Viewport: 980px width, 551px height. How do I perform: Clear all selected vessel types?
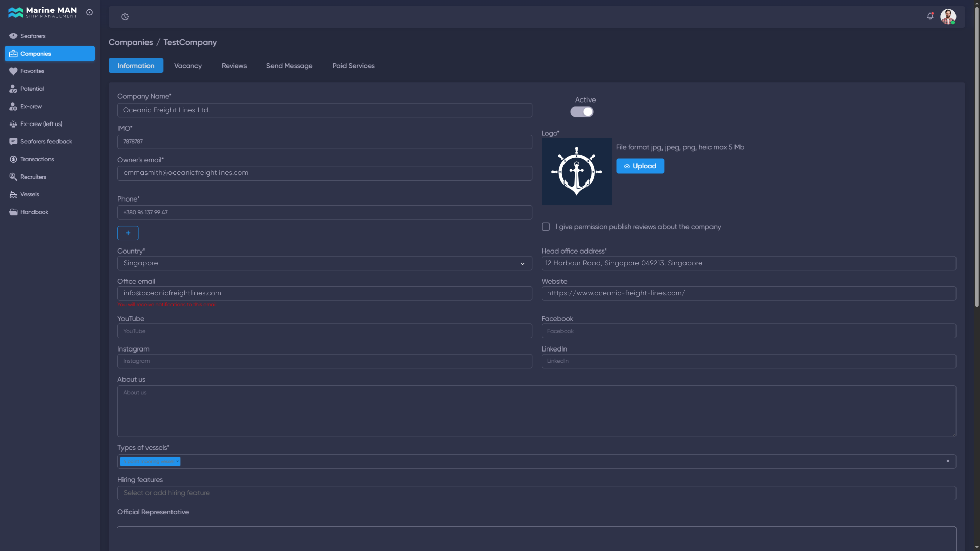click(948, 461)
